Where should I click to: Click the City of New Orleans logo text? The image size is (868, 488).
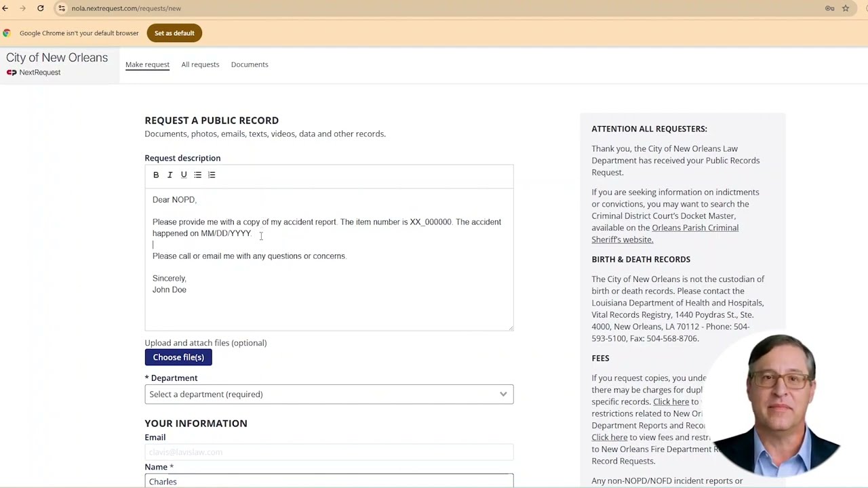pyautogui.click(x=57, y=58)
